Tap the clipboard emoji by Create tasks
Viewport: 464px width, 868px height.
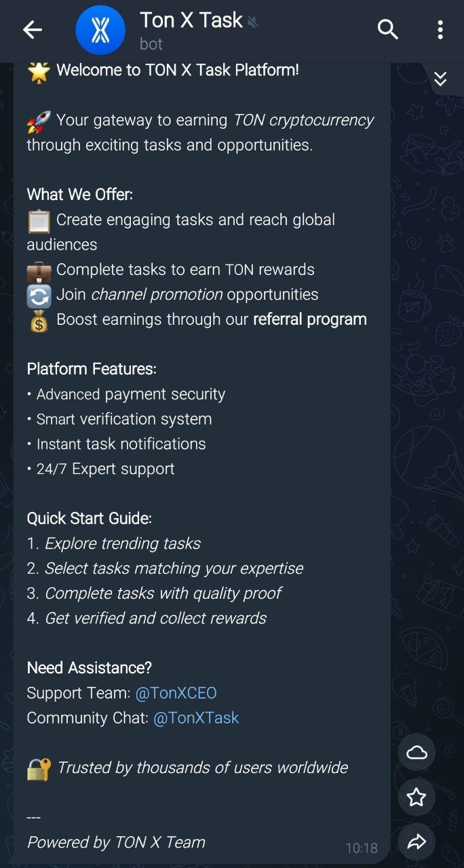[39, 220]
